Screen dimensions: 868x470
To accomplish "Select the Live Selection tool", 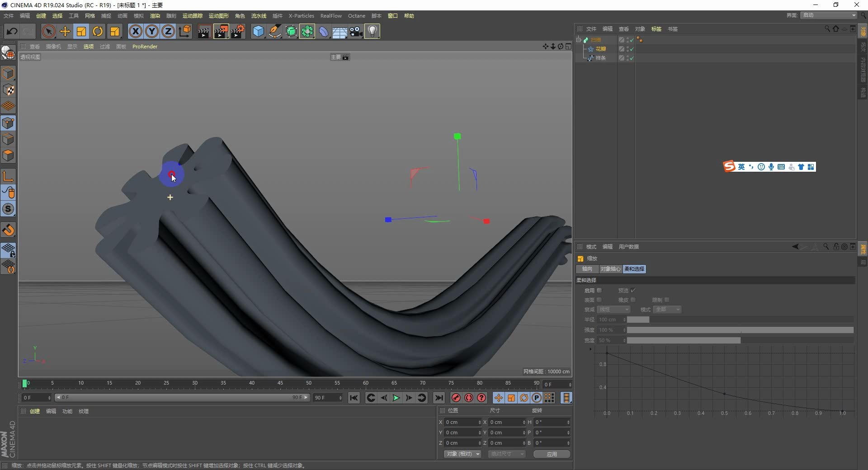I will pyautogui.click(x=48, y=31).
